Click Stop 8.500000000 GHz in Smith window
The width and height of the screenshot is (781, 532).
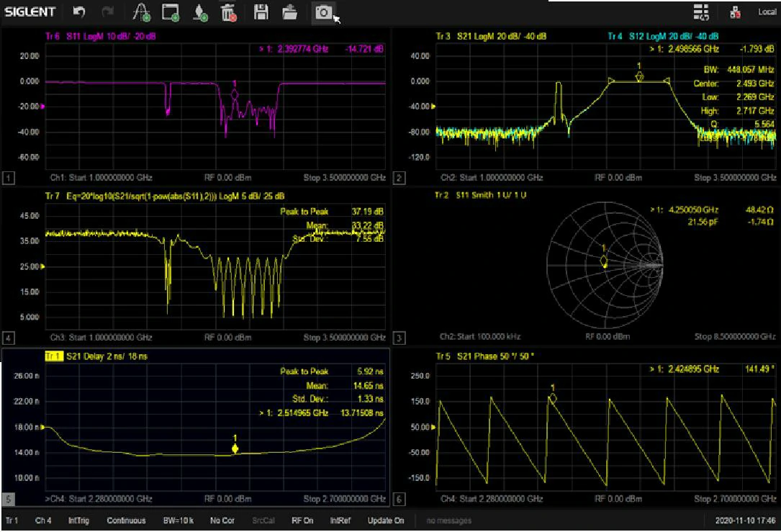[735, 337]
